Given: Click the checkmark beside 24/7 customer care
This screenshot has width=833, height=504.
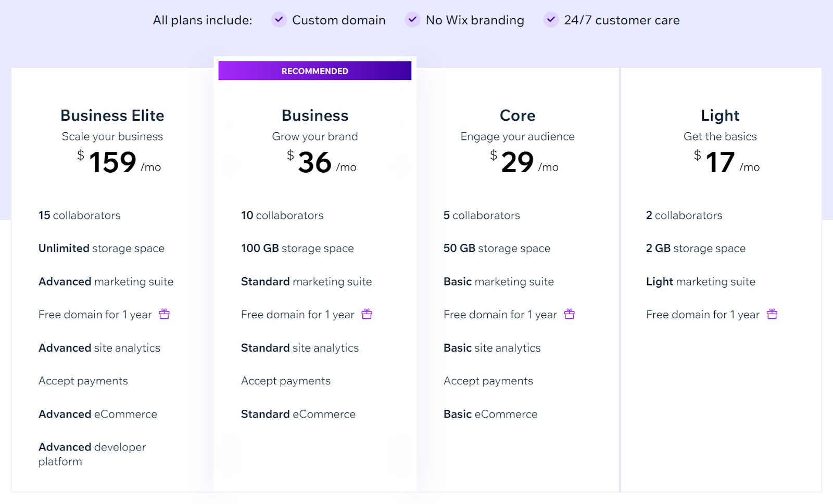Looking at the screenshot, I should click(551, 20).
